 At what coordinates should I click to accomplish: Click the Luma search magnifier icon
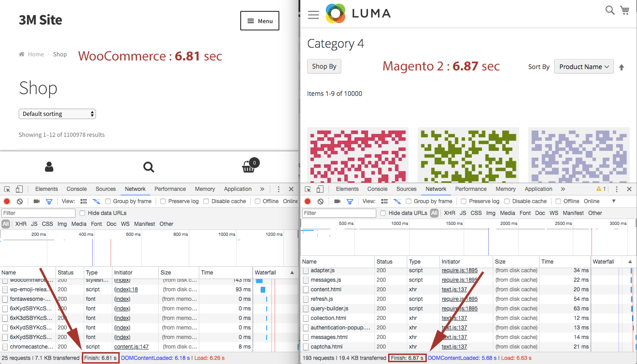610,10
